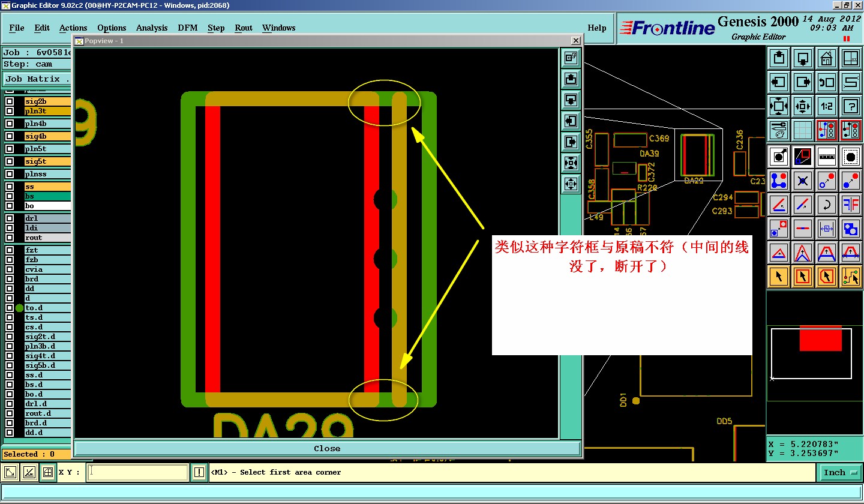Toggle the rout layer checkbox
864x504 pixels.
pos(10,238)
